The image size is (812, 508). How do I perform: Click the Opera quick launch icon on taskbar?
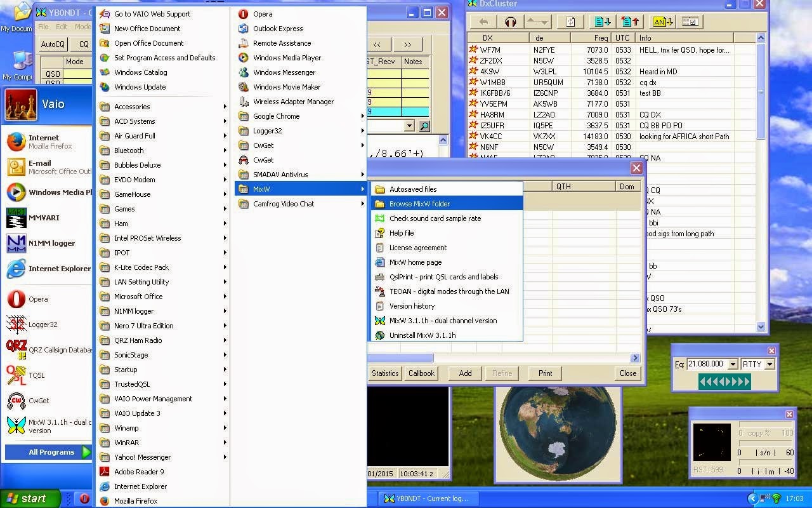pyautogui.click(x=84, y=499)
